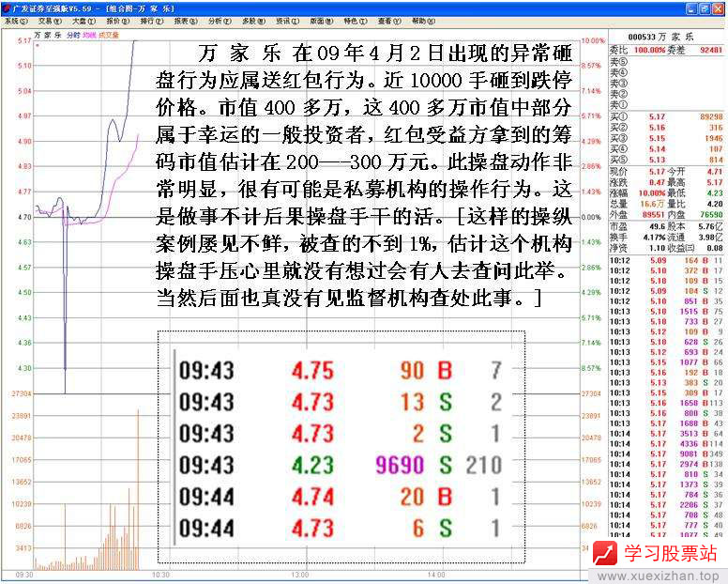The image size is (728, 584).
Task: Select the 净资 value 1.10
Action: coord(658,249)
